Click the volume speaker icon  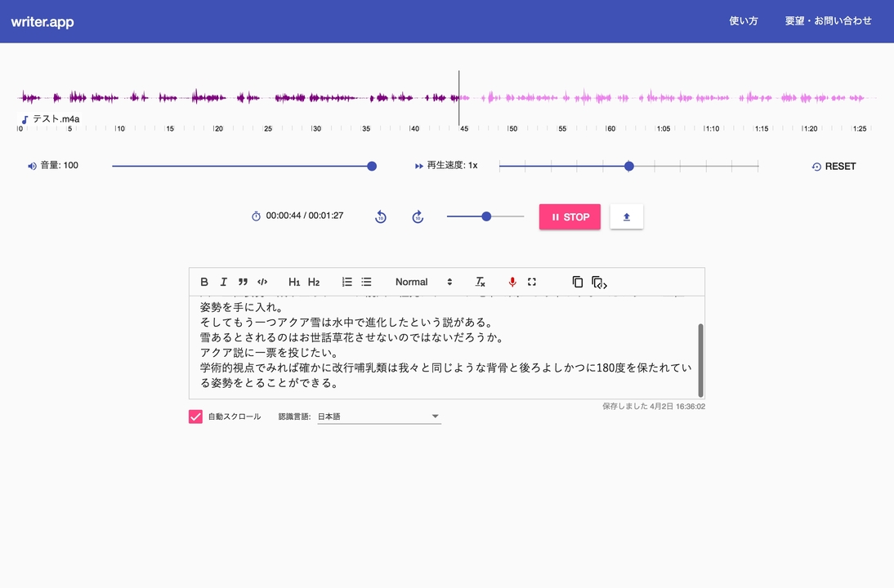click(x=32, y=166)
